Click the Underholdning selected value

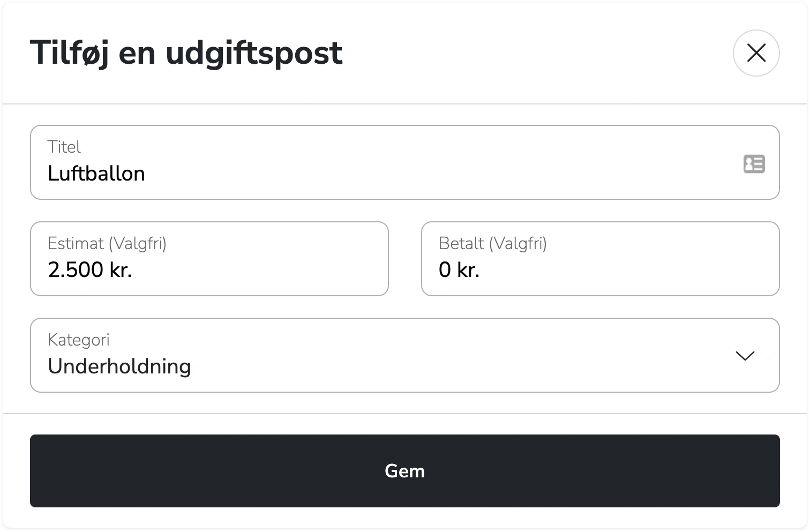click(x=119, y=366)
